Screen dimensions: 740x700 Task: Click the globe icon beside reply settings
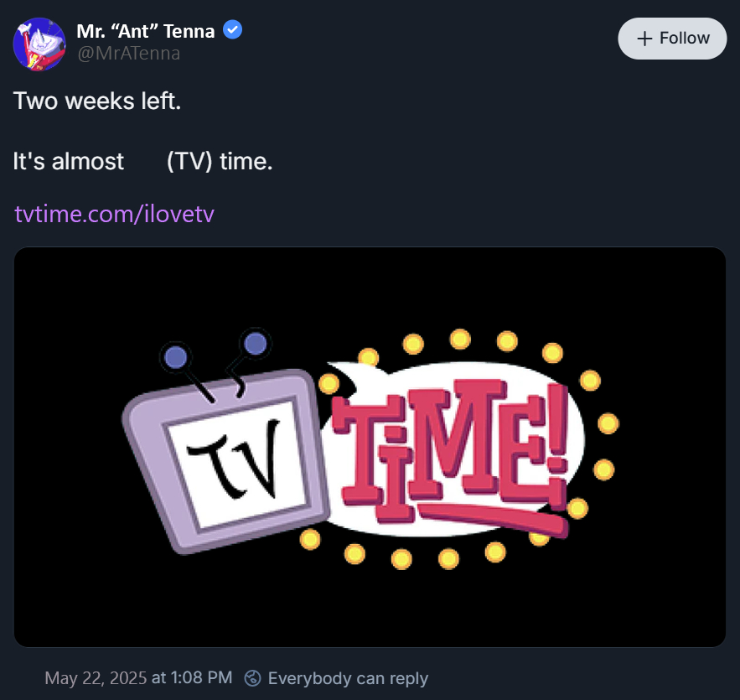point(252,678)
